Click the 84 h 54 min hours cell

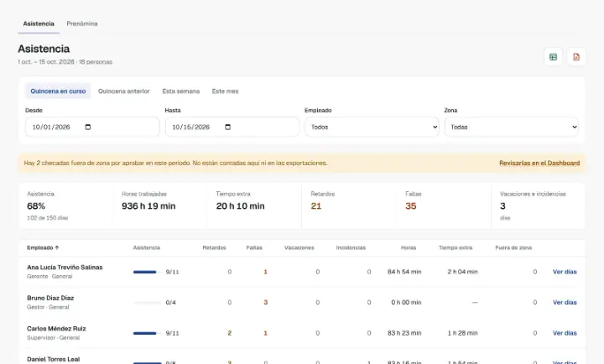(x=404, y=272)
